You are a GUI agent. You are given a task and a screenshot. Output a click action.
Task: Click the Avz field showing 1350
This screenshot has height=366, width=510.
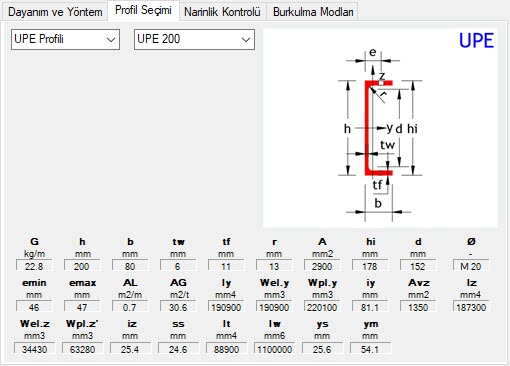(418, 307)
